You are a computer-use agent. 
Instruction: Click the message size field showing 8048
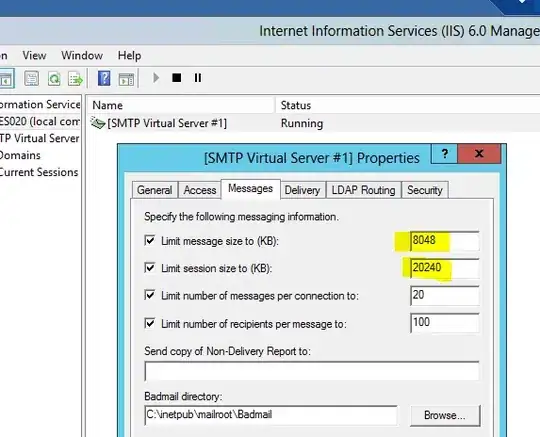pos(444,241)
